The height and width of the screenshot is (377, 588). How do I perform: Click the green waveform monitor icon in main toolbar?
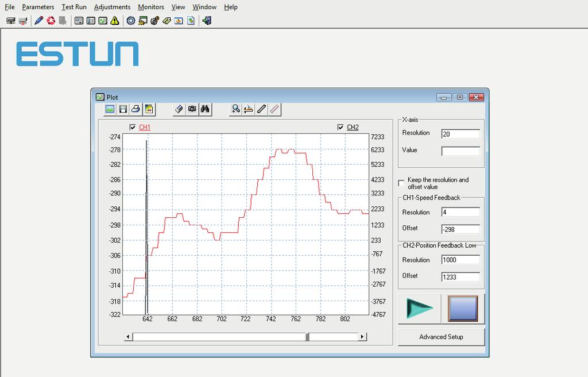coord(103,21)
